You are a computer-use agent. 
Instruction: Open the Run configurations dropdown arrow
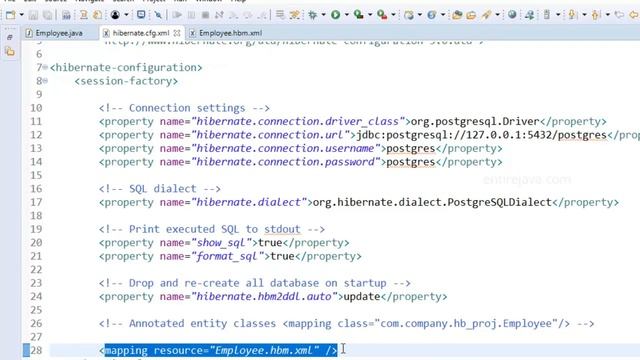tap(347, 15)
